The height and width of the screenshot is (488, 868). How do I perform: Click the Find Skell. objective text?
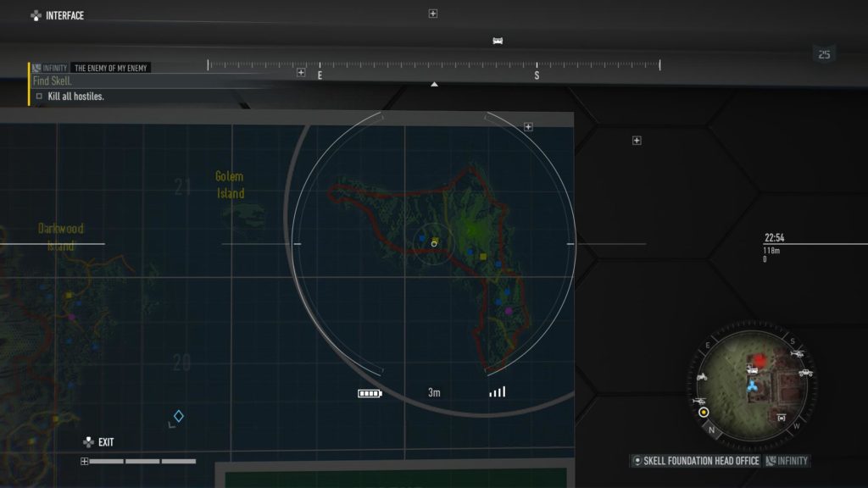52,80
